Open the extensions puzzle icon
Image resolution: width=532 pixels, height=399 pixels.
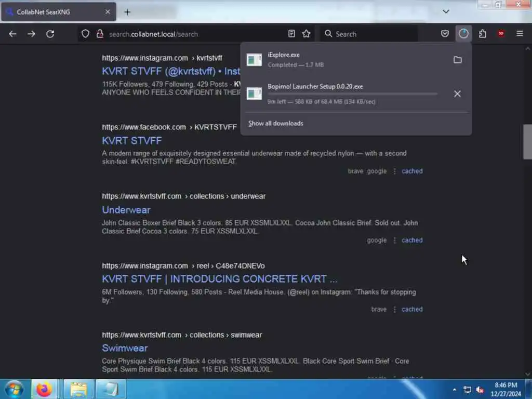tap(483, 34)
